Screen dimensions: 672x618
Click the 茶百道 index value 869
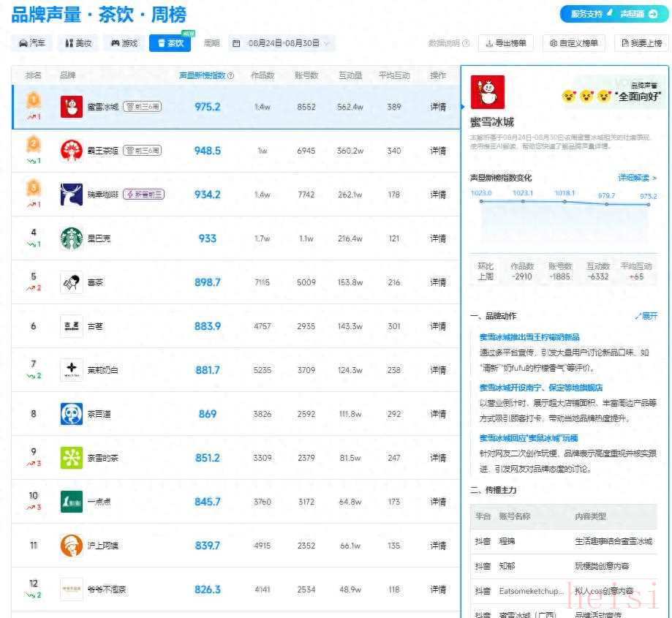click(208, 414)
